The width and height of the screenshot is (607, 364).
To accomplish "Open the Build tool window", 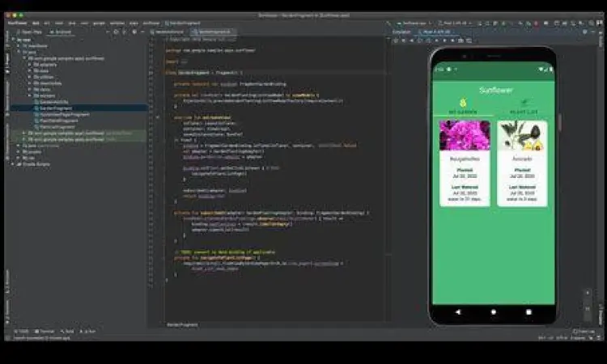I will click(67, 331).
